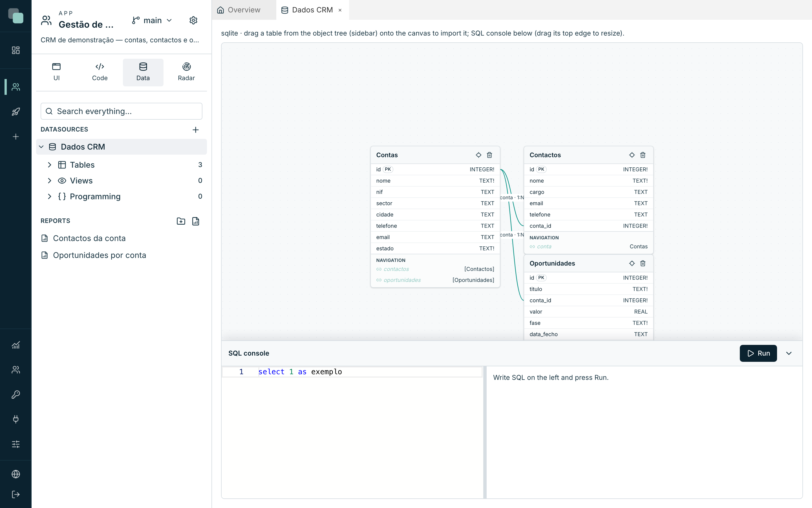
Task: Collapse the Dados CRM datasource node
Action: [41, 147]
